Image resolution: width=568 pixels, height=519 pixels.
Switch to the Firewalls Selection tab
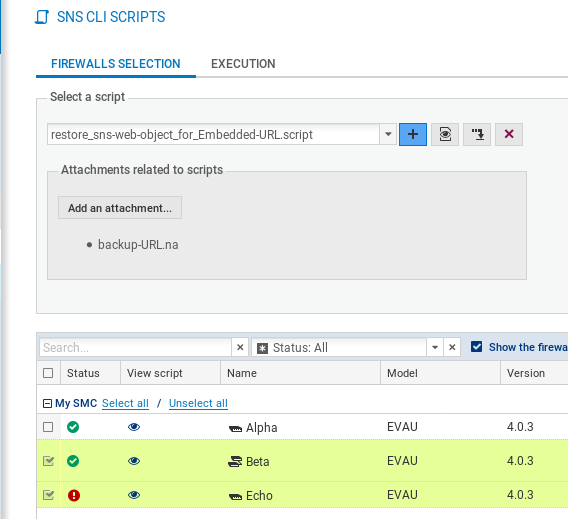pyautogui.click(x=116, y=64)
